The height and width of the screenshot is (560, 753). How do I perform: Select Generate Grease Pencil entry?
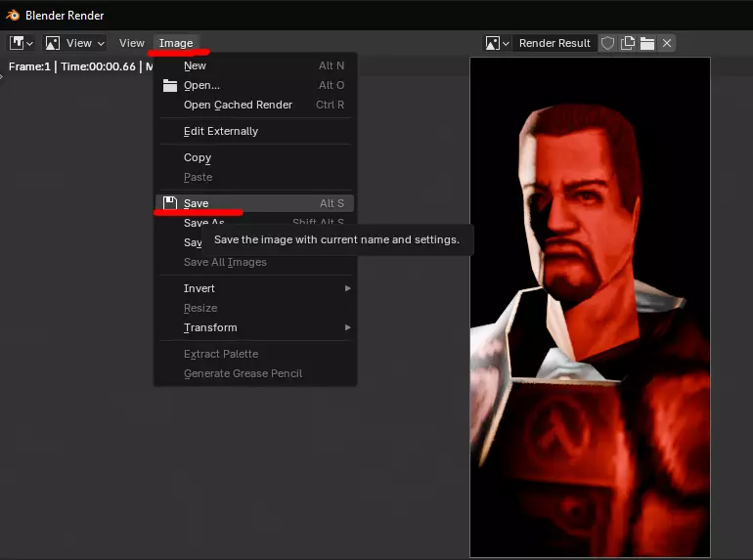(255, 373)
